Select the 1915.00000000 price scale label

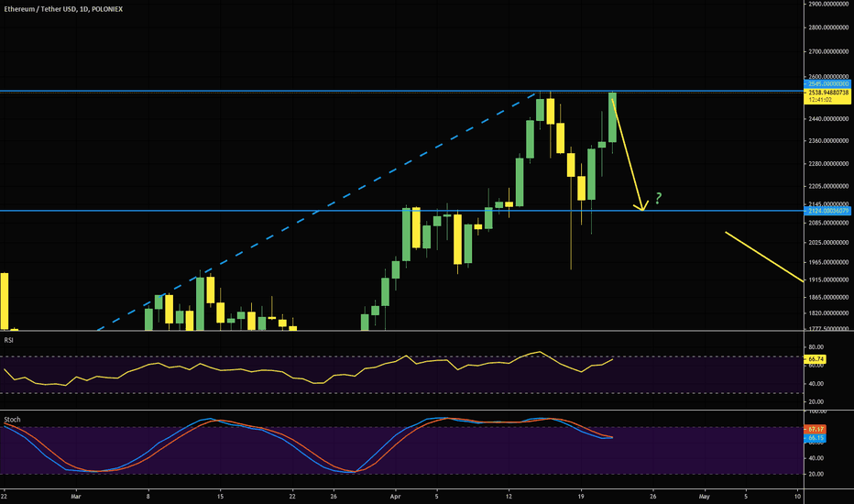tap(828, 280)
